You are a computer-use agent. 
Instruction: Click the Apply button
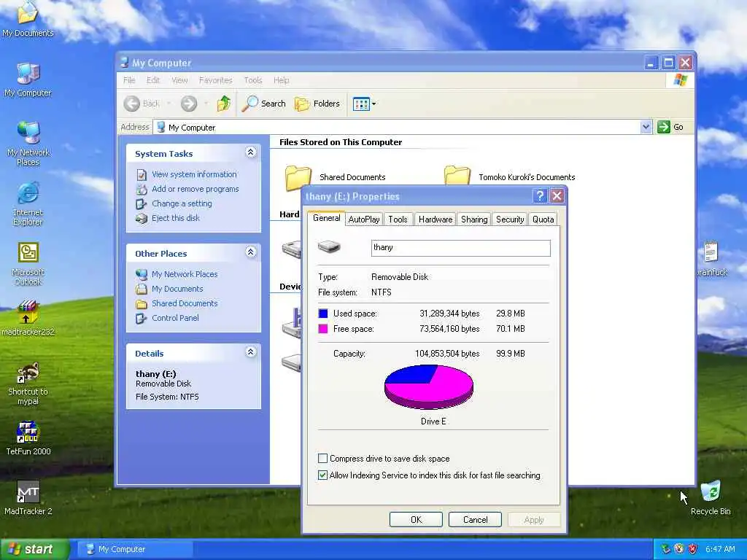point(534,519)
